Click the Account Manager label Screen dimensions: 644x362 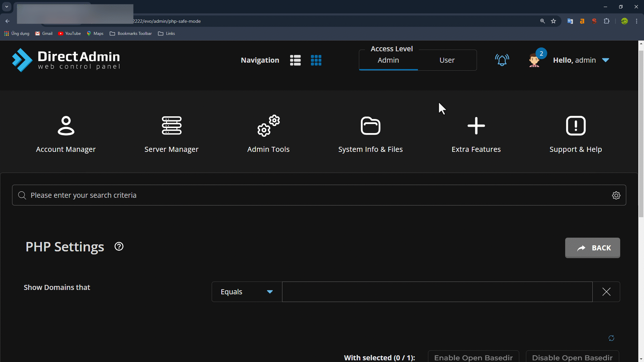[66, 149]
